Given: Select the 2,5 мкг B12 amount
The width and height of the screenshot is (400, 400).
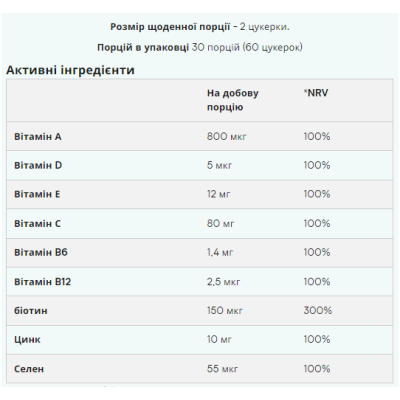Looking at the screenshot, I should tap(223, 282).
